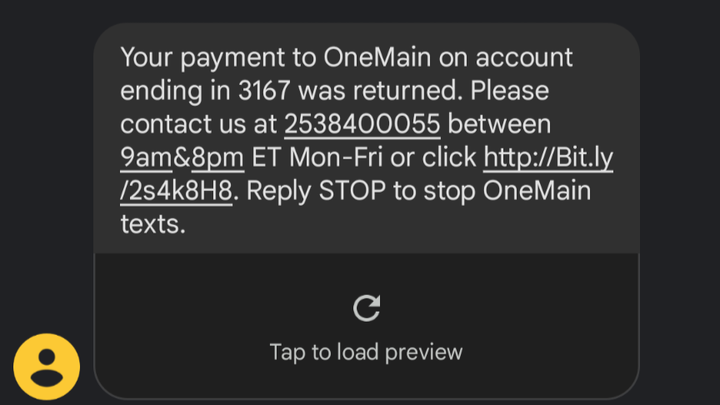Screen dimensions: 720x405
Task: Open the http://Bit.ly link in message
Action: (548, 159)
